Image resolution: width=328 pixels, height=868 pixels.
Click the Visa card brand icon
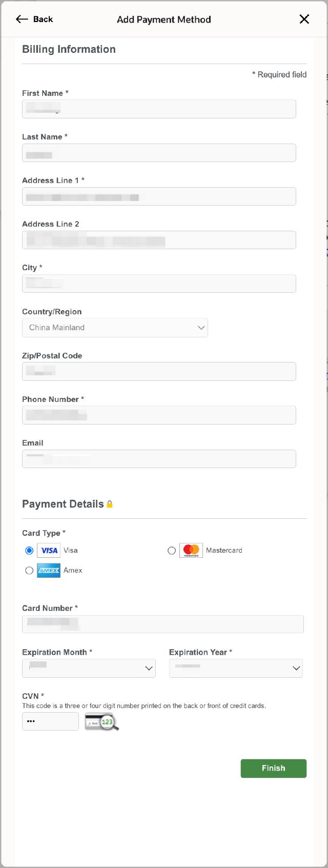tap(49, 550)
